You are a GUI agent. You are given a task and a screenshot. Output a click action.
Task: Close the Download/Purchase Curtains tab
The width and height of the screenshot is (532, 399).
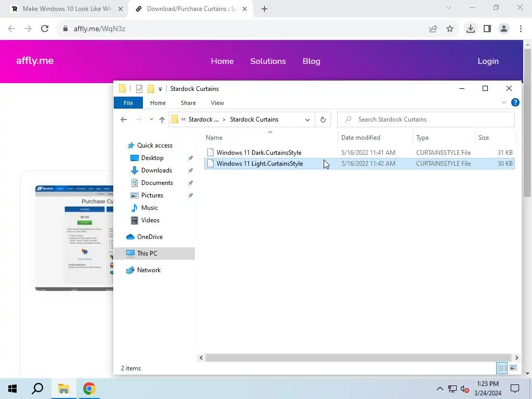pyautogui.click(x=245, y=9)
